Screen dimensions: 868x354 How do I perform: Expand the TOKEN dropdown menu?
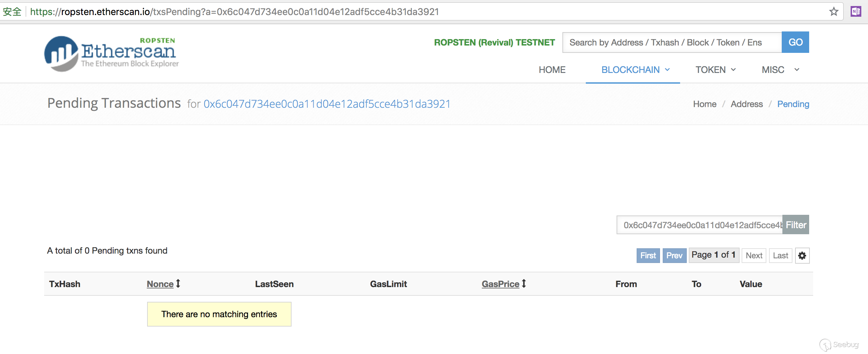click(x=716, y=70)
